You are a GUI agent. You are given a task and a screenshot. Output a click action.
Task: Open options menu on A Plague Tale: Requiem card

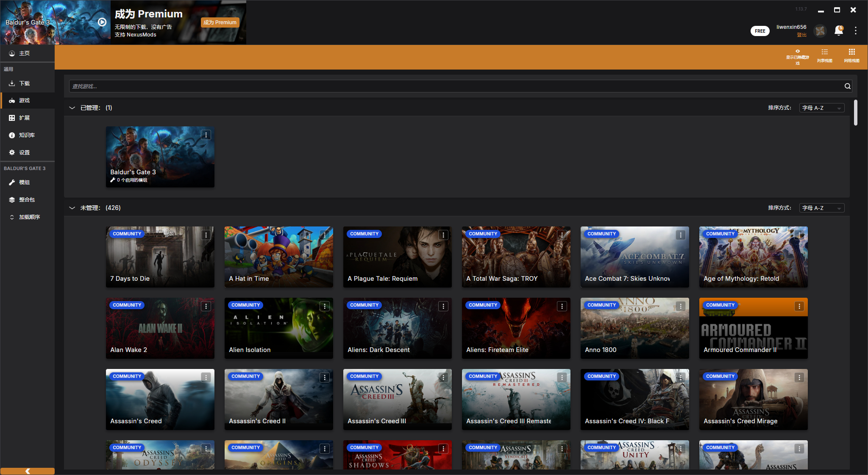[x=443, y=235]
